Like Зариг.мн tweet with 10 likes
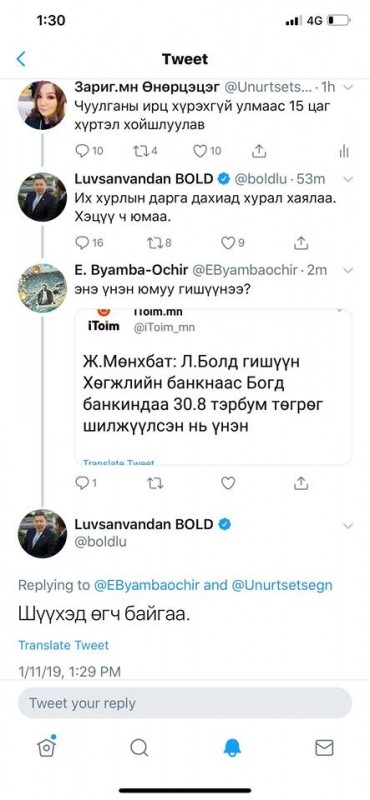370x800 pixels. [x=207, y=151]
